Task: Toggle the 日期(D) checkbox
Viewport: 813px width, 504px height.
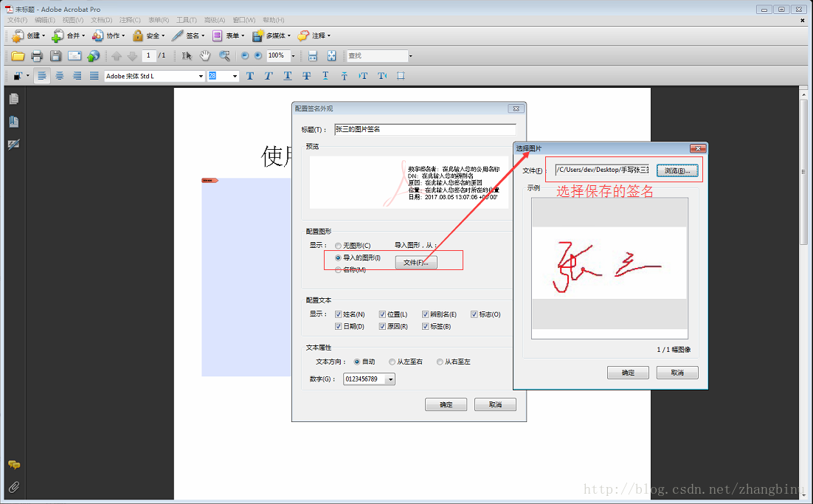Action: point(338,326)
